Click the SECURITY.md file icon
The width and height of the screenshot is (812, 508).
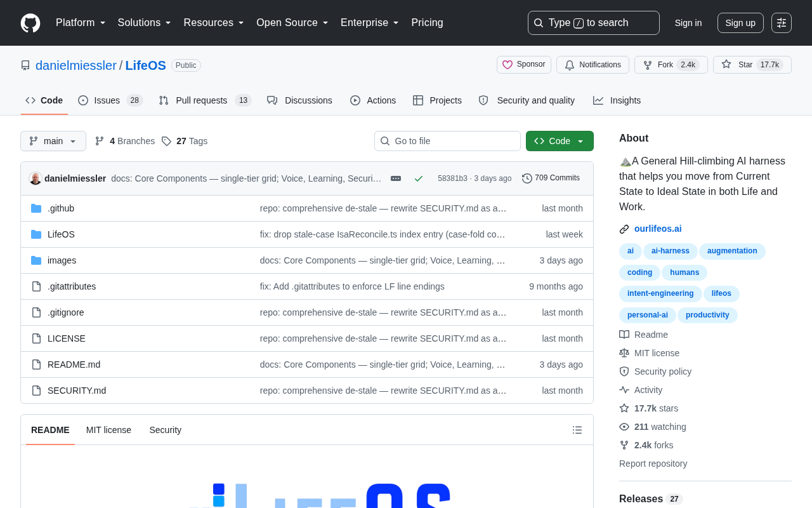(36, 391)
